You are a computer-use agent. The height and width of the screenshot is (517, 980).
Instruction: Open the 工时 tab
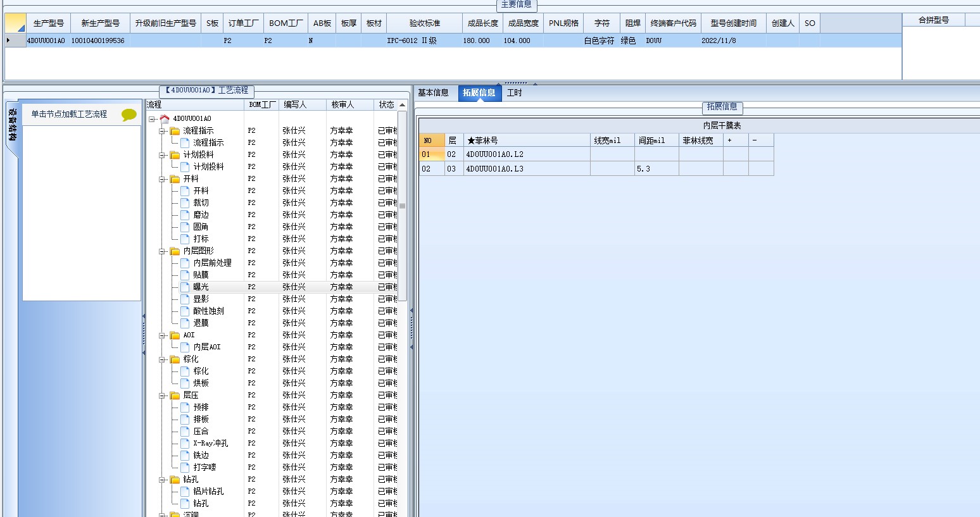515,93
